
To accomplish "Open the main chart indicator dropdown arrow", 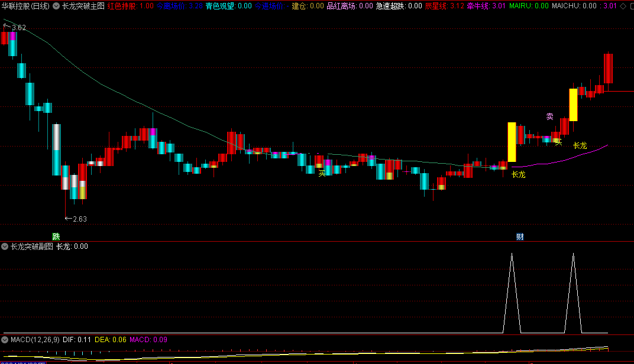I will (x=56, y=6).
